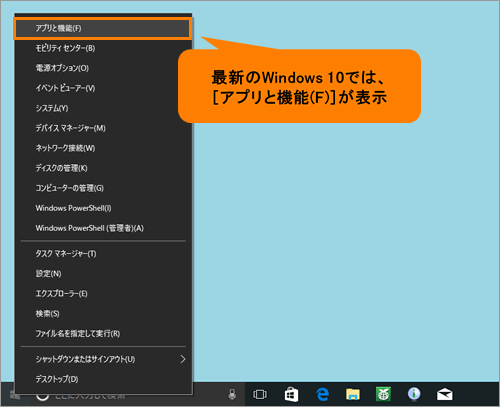Image resolution: width=500 pixels, height=407 pixels.
Task: Launch Microsoft Store from the taskbar
Action: pos(291,395)
